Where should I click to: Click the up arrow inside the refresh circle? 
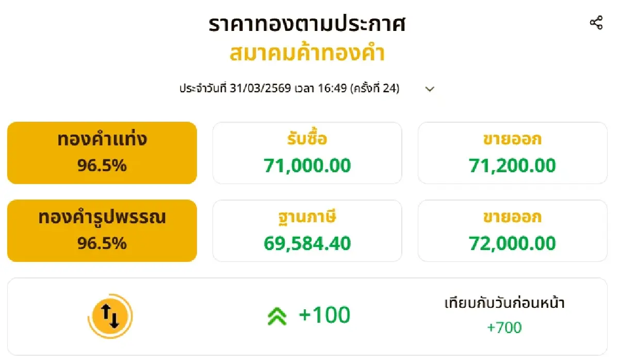click(106, 311)
